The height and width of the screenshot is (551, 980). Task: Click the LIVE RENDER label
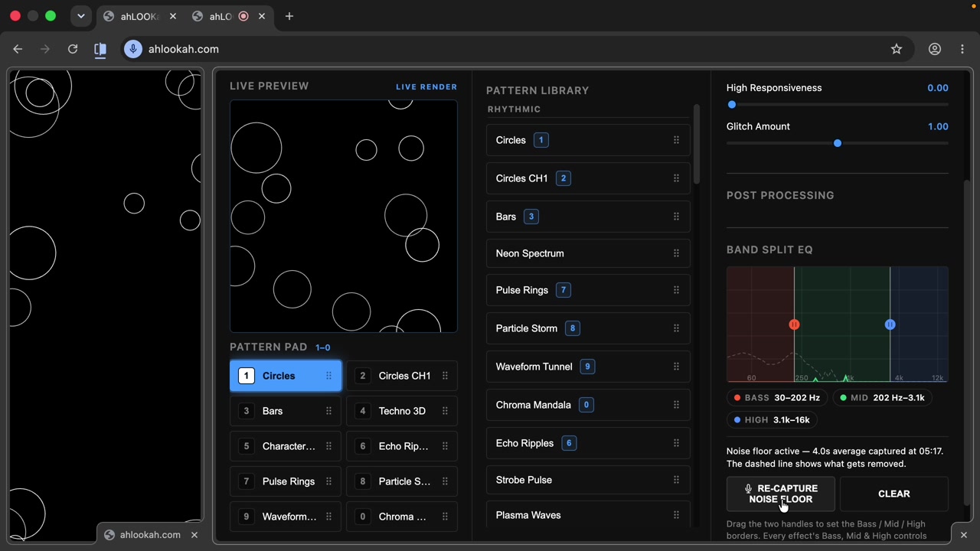point(426,87)
